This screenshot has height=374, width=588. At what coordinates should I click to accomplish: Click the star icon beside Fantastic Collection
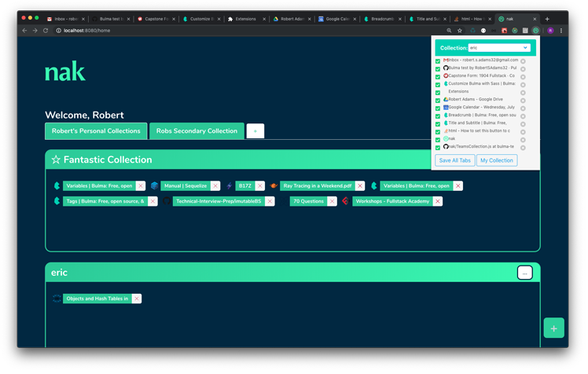click(56, 160)
